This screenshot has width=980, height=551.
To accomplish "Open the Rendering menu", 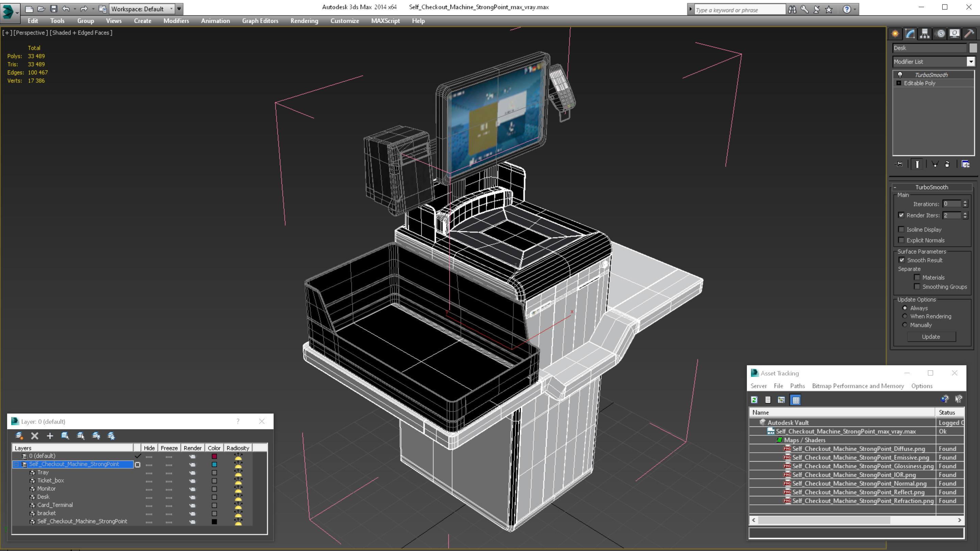I will 304,21.
